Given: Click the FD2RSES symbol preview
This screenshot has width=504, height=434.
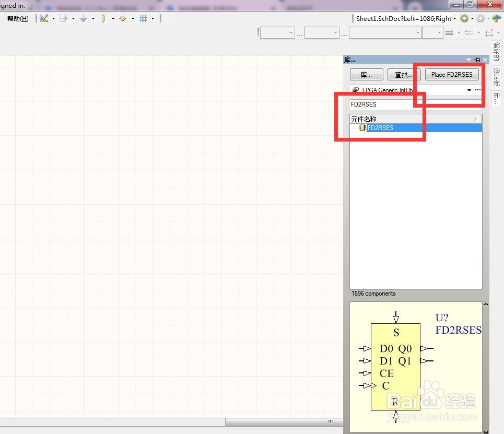Looking at the screenshot, I should (416, 367).
